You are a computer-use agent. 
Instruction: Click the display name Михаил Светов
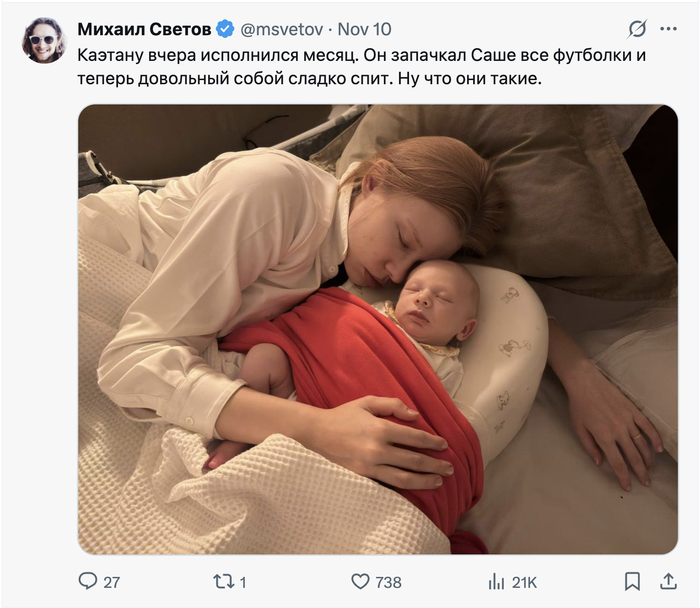click(144, 29)
